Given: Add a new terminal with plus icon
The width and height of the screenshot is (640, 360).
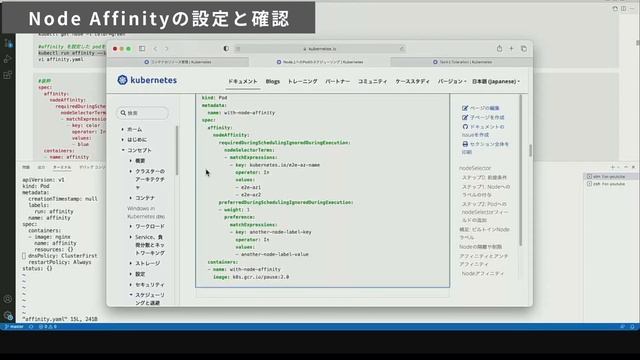Looking at the screenshot, I should (x=612, y=167).
